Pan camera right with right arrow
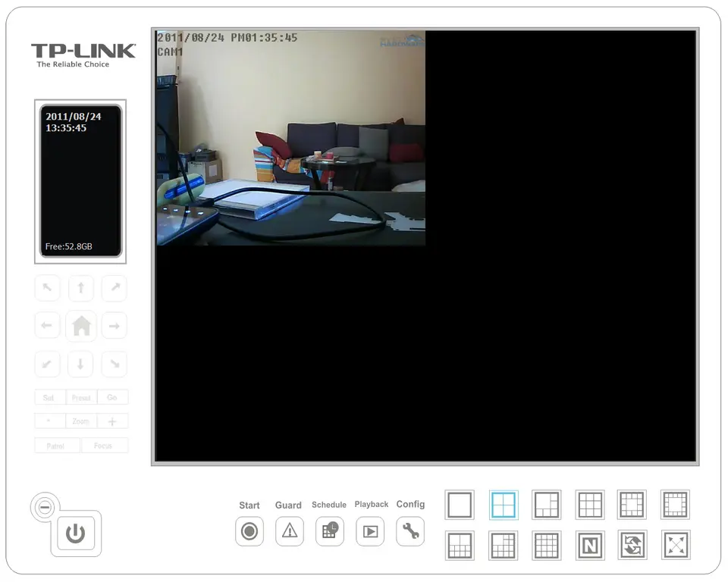Viewport: 728px width, 582px height. coord(115,326)
